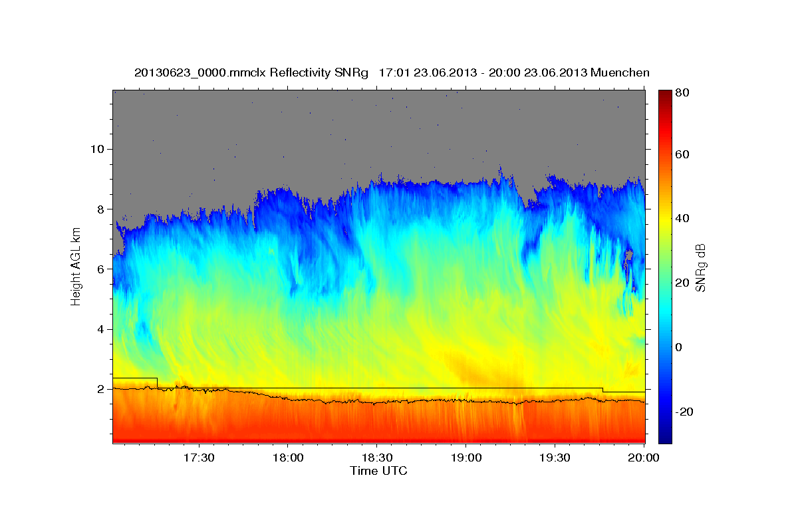Click the colorbar value 40
798x532 pixels.
pyautogui.click(x=683, y=218)
